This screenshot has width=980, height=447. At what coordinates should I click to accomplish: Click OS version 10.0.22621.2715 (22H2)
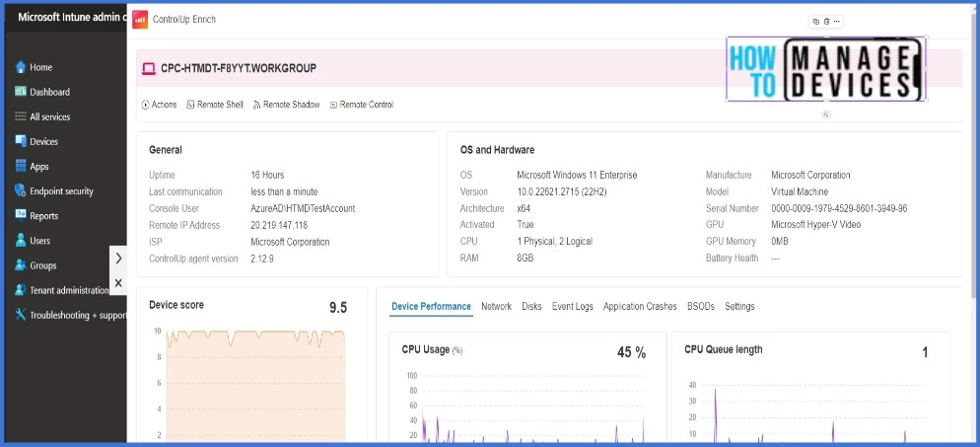coord(562,192)
